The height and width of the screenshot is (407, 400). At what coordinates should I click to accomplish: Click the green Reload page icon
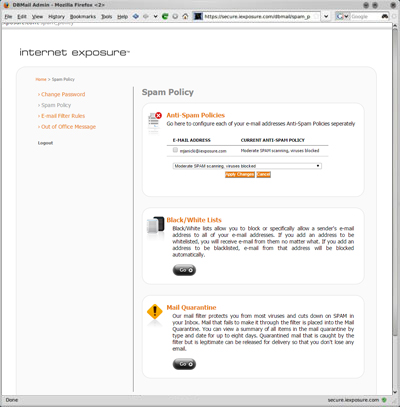coord(165,16)
